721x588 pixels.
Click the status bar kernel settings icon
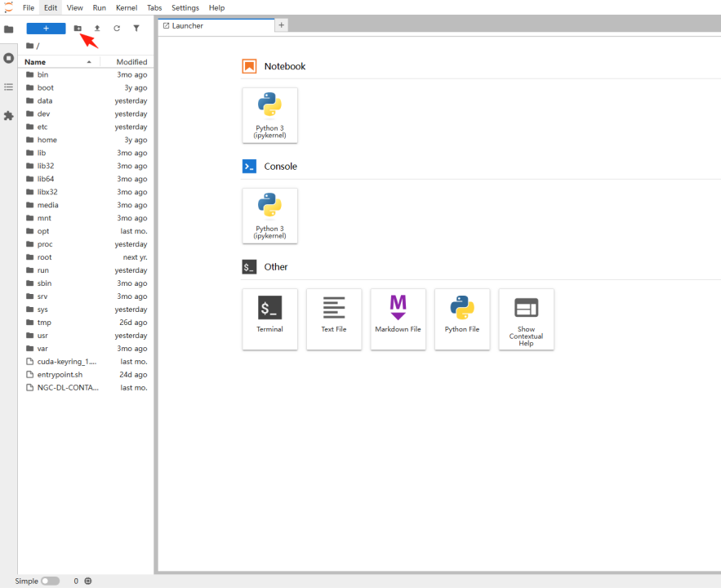tap(88, 581)
